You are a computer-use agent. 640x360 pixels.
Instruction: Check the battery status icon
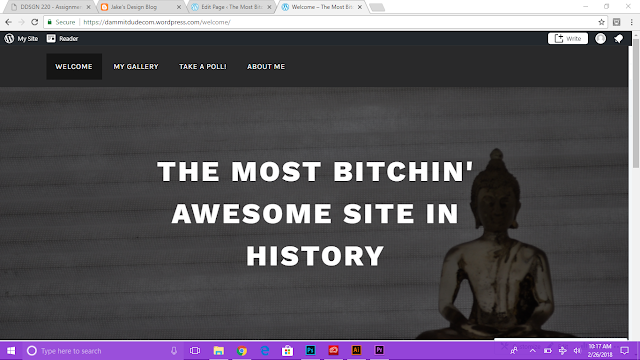pyautogui.click(x=548, y=351)
